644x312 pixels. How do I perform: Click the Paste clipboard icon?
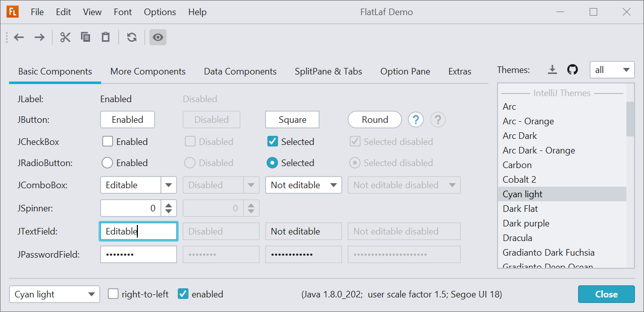tap(106, 37)
